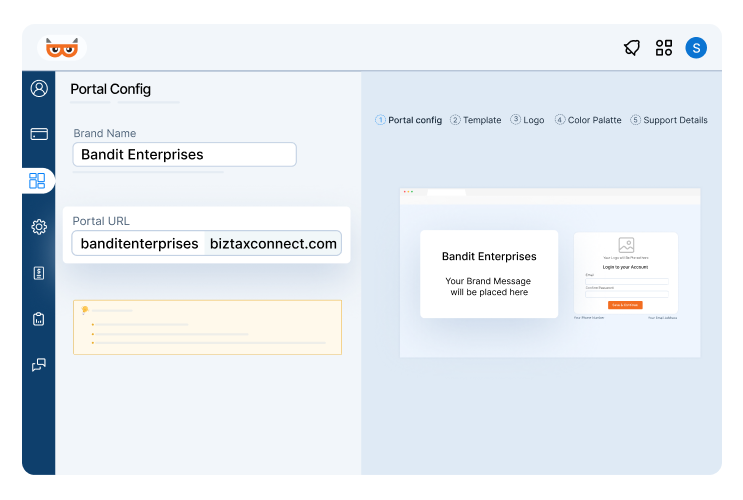Go to step 1 Portal config
Screen dimensions: 743x500
click(408, 120)
